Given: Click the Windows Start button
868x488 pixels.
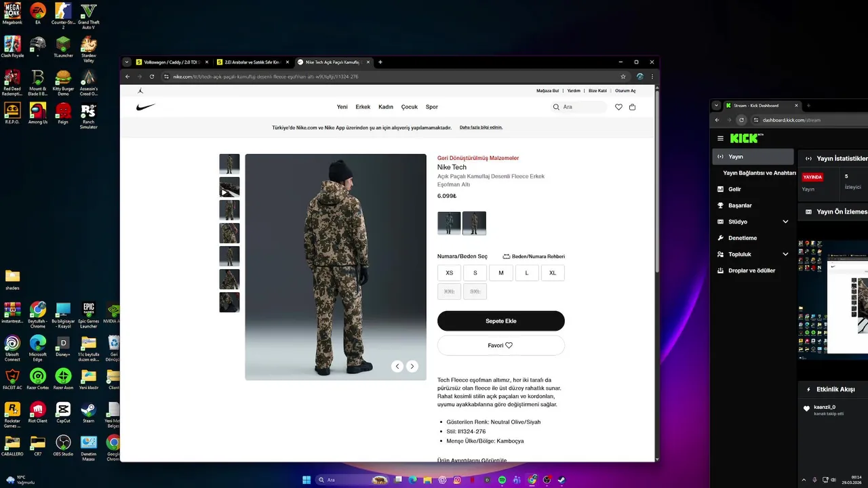Looking at the screenshot, I should [307, 480].
